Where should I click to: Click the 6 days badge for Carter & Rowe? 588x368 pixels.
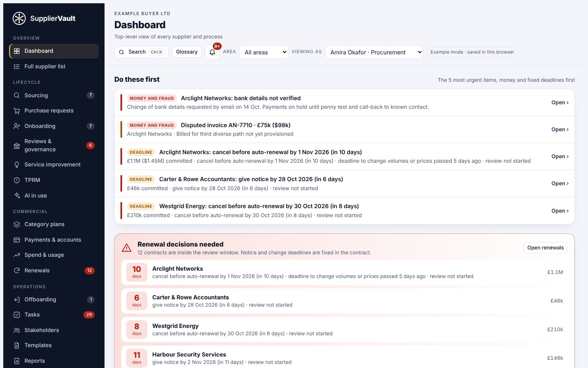tap(137, 301)
